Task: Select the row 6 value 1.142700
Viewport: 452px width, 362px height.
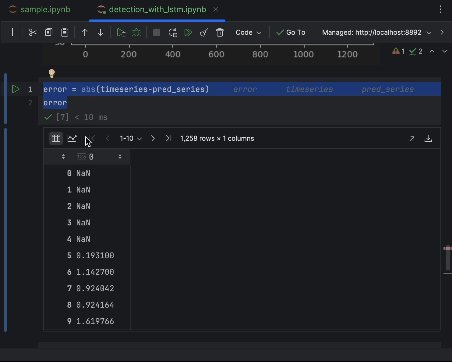Action: pos(95,272)
